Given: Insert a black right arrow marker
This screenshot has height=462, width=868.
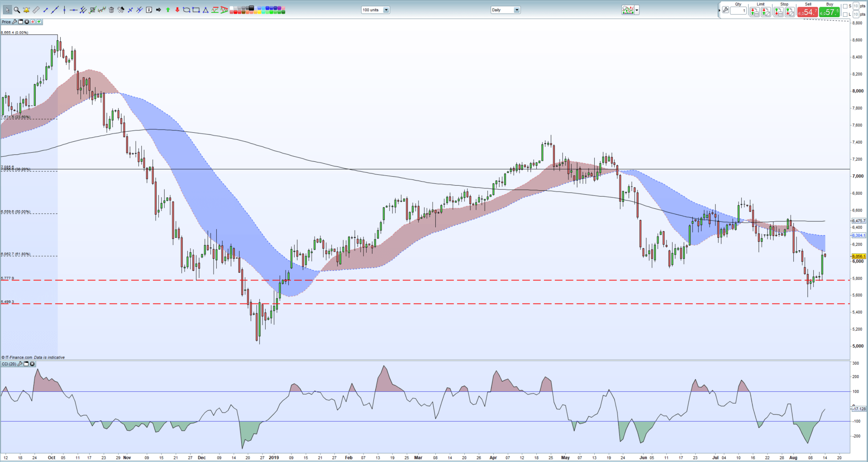Looking at the screenshot, I should point(158,10).
